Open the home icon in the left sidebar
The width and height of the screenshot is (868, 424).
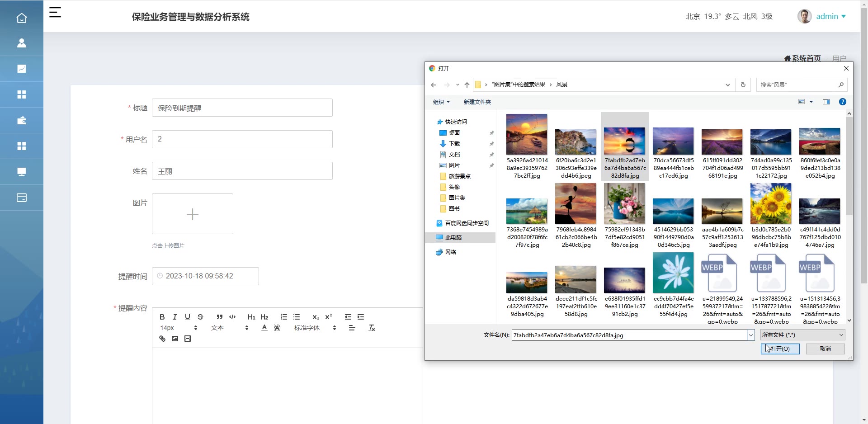pos(22,18)
